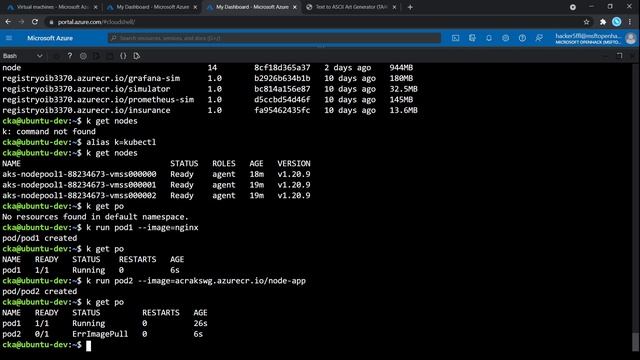Click node name aks-nodepool1-88234673-vmss000000
The height and width of the screenshot is (360, 640).
[79, 174]
